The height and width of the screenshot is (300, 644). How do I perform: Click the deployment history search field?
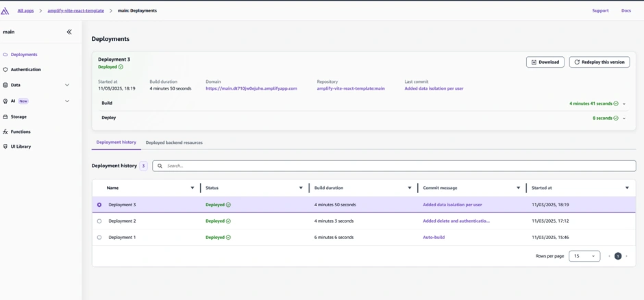click(x=397, y=166)
